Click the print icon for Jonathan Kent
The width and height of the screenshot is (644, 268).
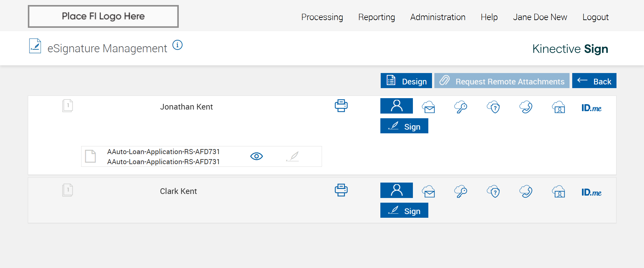[x=341, y=106]
